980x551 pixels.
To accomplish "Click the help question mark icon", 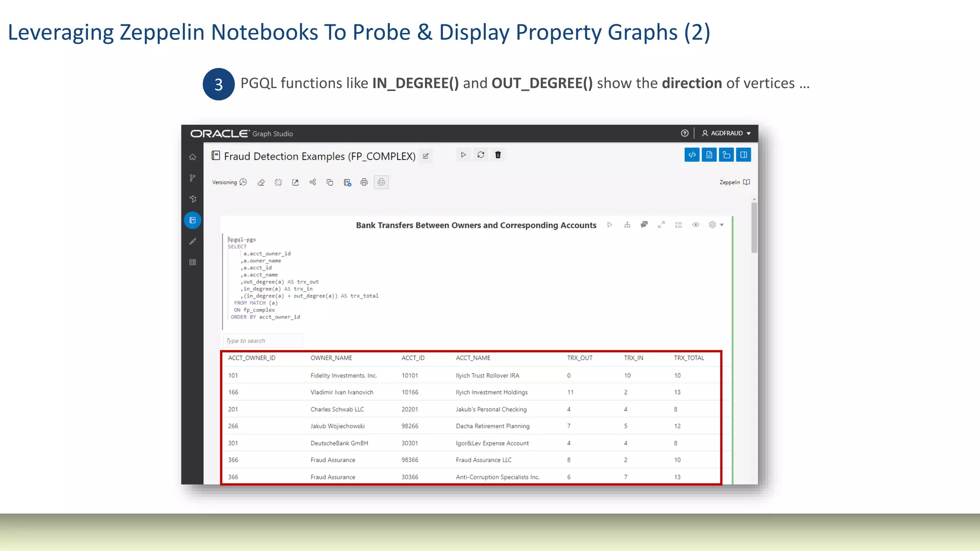I will [x=685, y=133].
